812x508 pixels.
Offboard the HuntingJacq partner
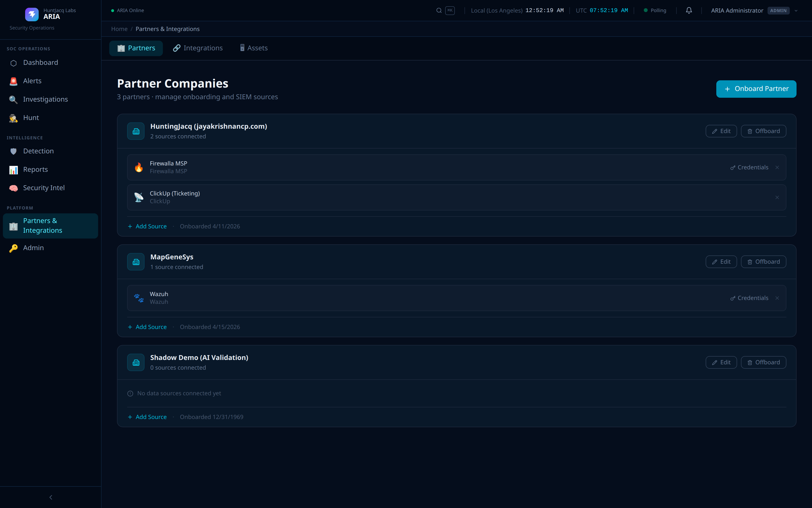763,131
